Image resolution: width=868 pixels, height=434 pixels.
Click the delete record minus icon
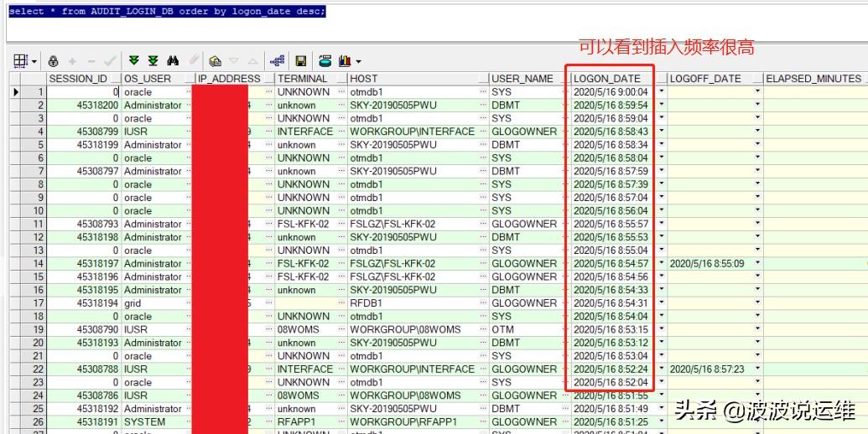[91, 61]
